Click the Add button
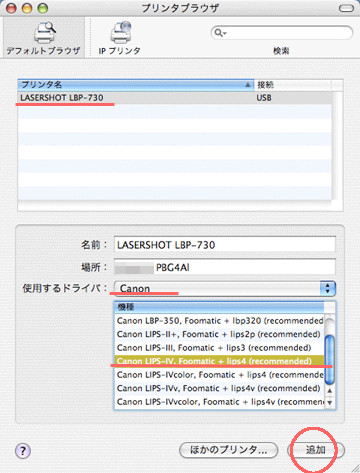360x473 pixels. (x=316, y=450)
